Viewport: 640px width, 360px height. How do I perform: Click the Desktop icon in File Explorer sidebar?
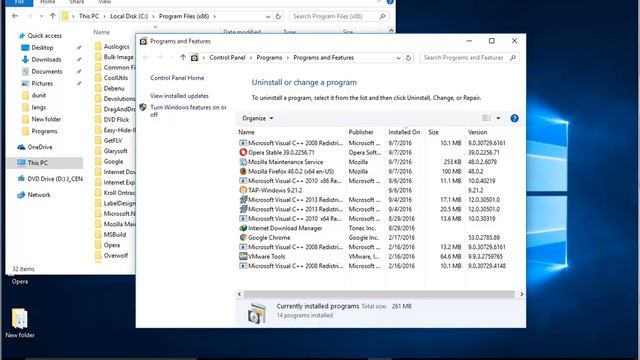[25, 48]
